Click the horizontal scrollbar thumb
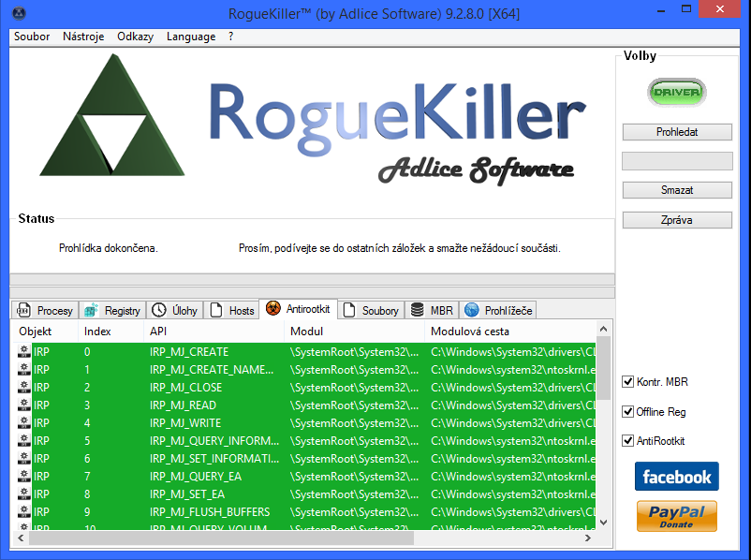Viewport: 751px width, 560px height. click(x=221, y=538)
